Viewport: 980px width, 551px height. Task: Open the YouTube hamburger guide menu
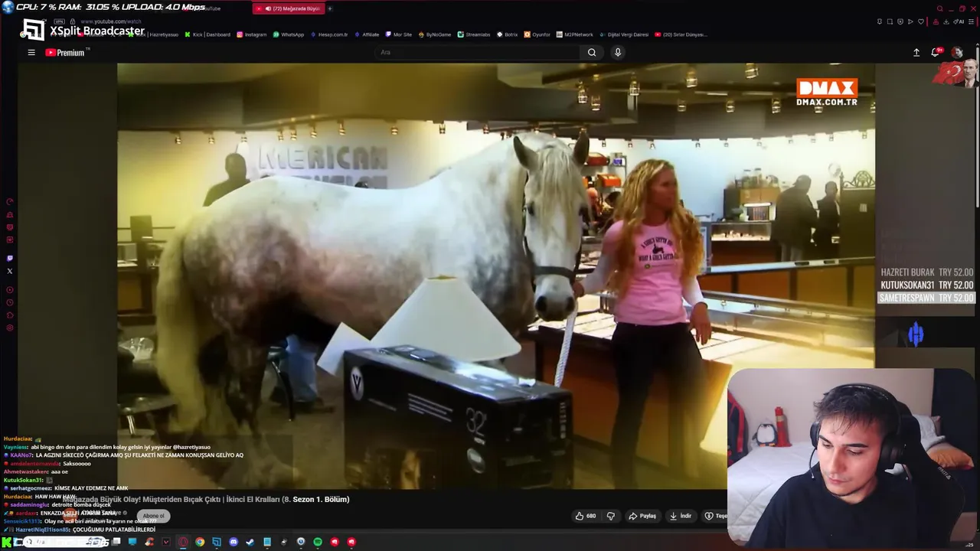coord(31,53)
